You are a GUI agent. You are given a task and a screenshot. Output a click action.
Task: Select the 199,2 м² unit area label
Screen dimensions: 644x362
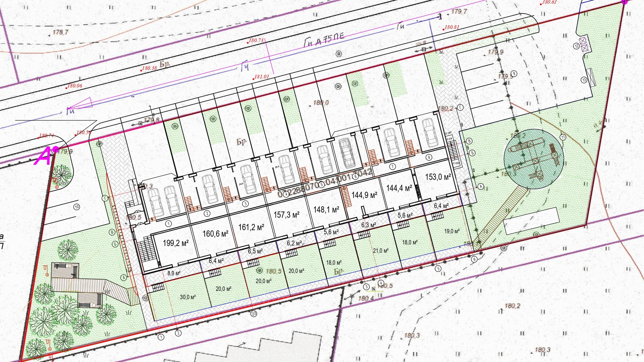tap(176, 243)
